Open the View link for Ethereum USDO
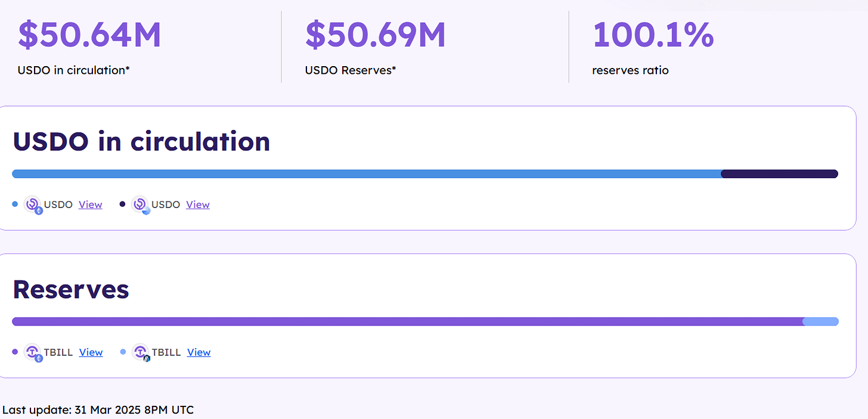The width and height of the screenshot is (868, 419). coord(91,204)
